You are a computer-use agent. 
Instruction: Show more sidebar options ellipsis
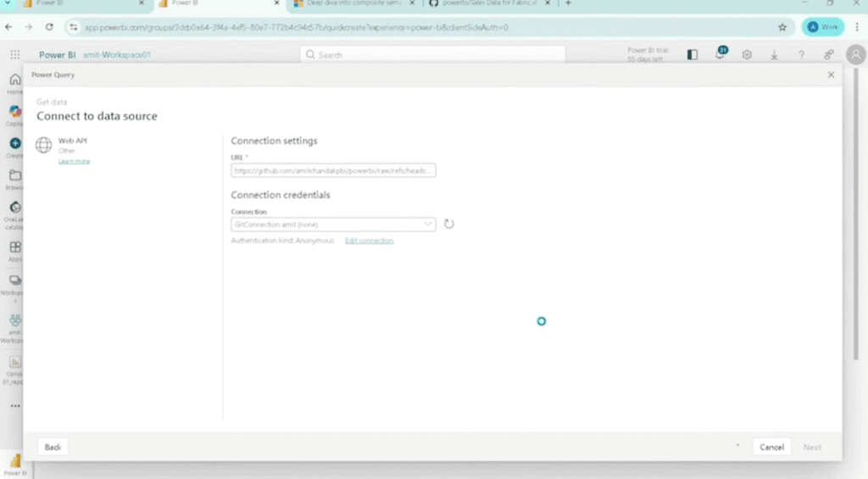pos(15,406)
